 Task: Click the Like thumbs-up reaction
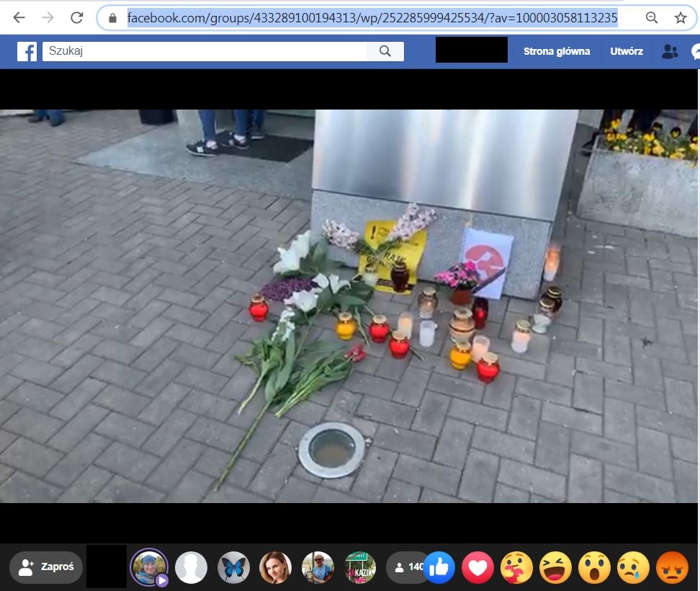(439, 568)
